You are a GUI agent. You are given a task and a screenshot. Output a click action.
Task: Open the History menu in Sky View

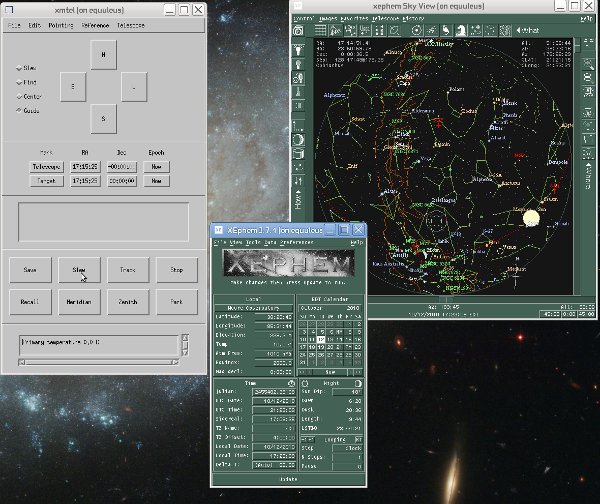tap(413, 18)
